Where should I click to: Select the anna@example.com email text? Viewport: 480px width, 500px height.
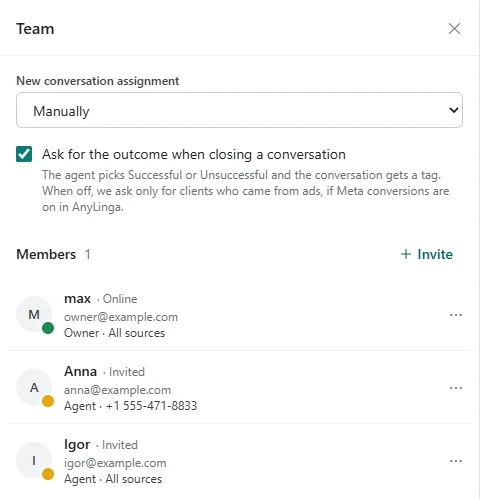pyautogui.click(x=117, y=390)
